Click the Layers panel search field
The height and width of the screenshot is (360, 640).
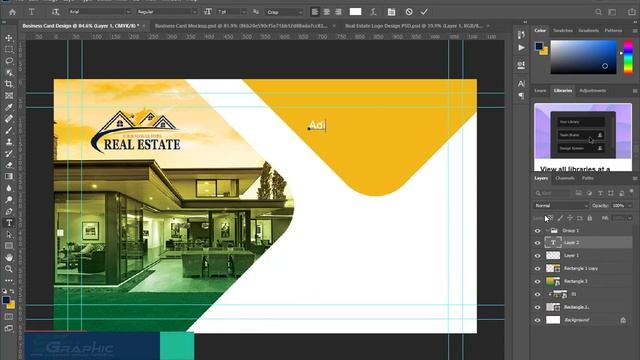coord(553,193)
